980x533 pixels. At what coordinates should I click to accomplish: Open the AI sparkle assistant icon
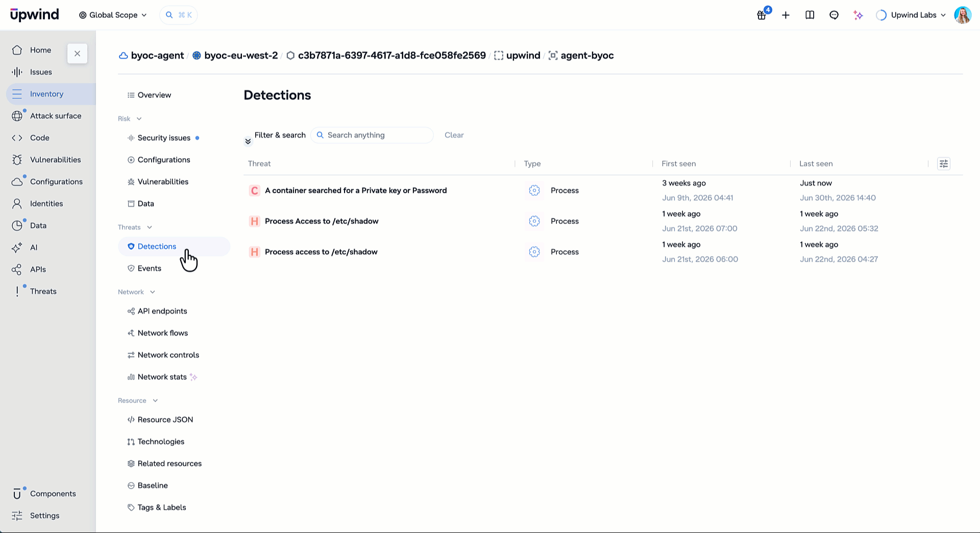tap(858, 15)
